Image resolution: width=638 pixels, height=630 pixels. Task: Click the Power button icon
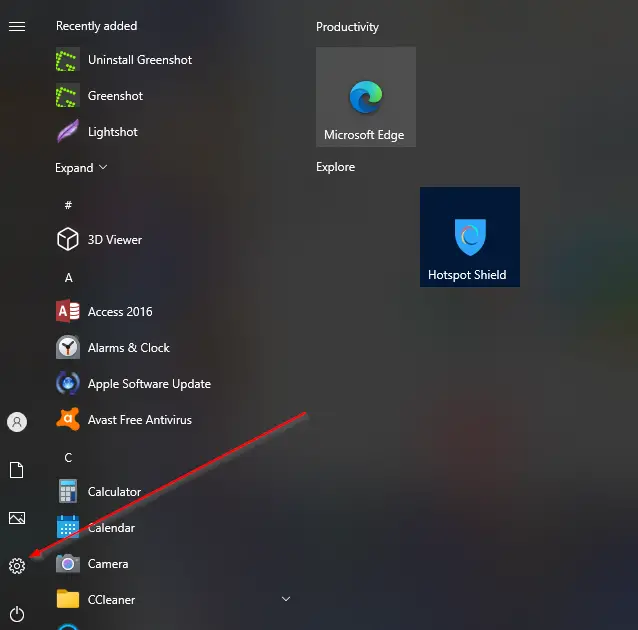[17, 614]
